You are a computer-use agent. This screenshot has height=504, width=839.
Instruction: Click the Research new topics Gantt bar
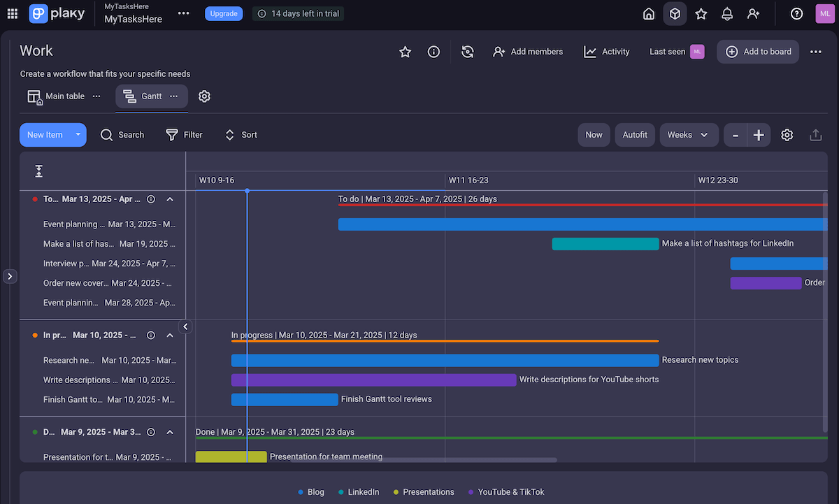445,361
